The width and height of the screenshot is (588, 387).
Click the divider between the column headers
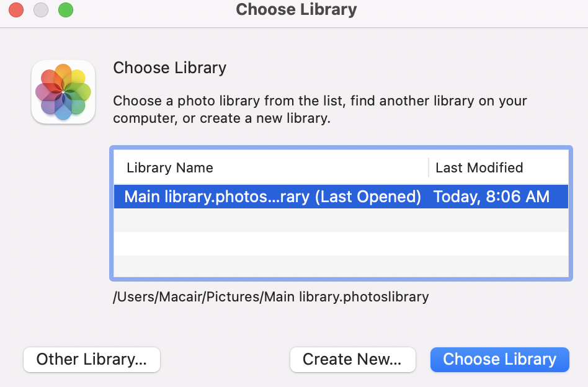[429, 167]
